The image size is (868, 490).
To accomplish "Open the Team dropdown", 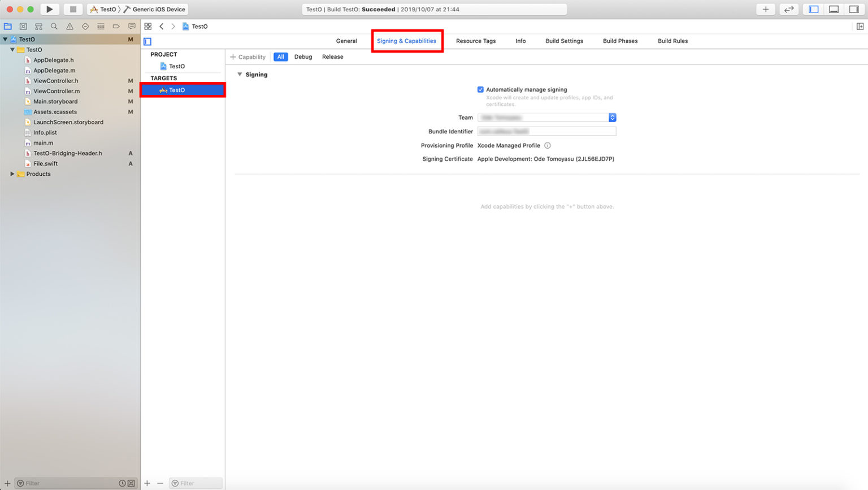I will pos(612,117).
